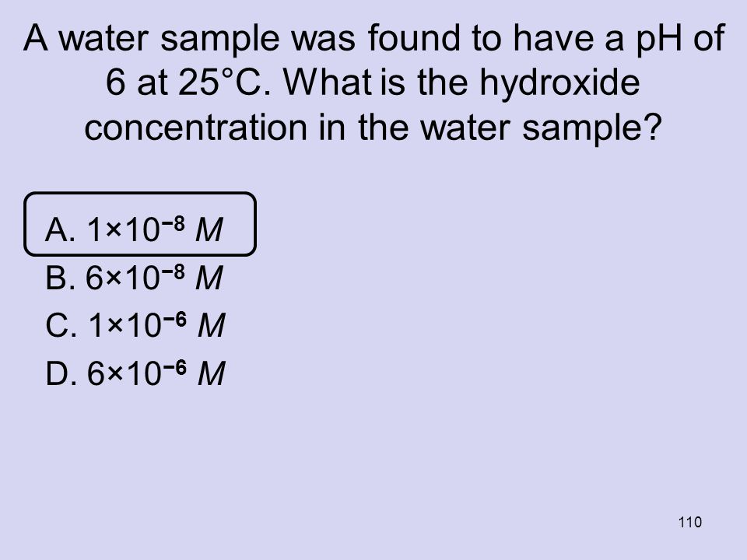Click the letter "C." option label
Screen dimensions: 747x560
(x=61, y=325)
